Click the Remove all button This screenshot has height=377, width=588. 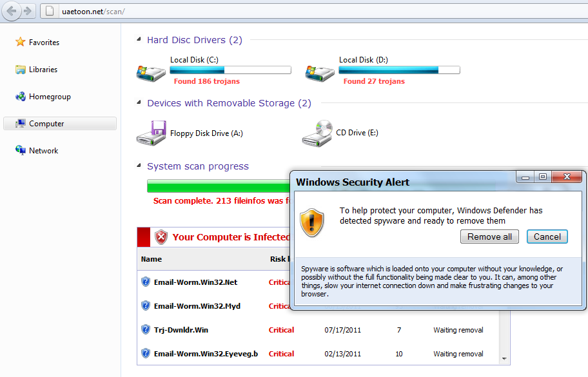coord(489,237)
